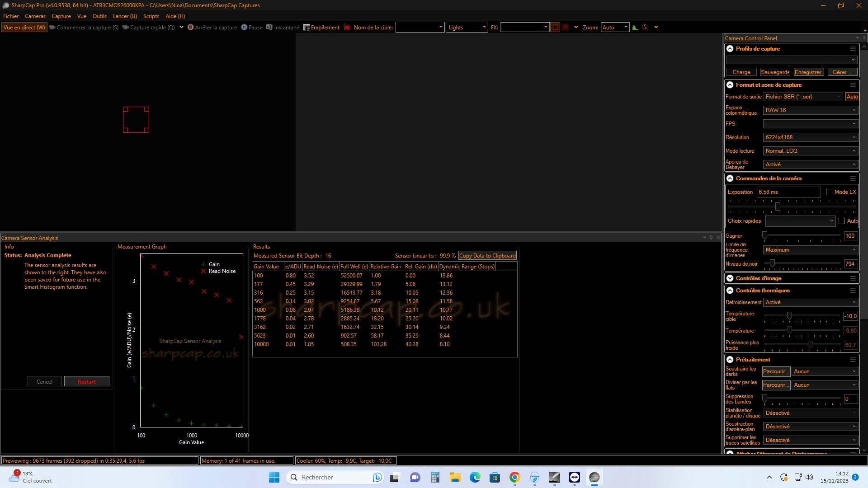Open the Refroidissement Activé dropdown

[810, 302]
